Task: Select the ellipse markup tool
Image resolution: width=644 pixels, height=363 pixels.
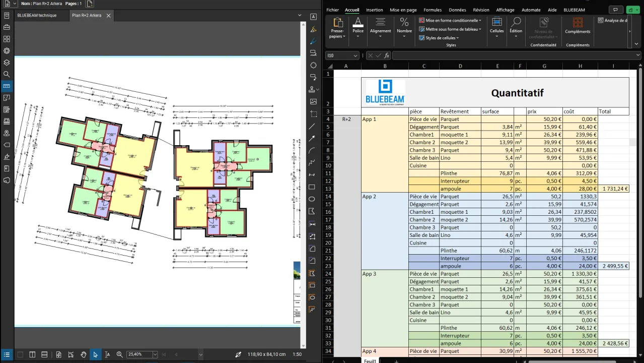Action: [x=313, y=199]
